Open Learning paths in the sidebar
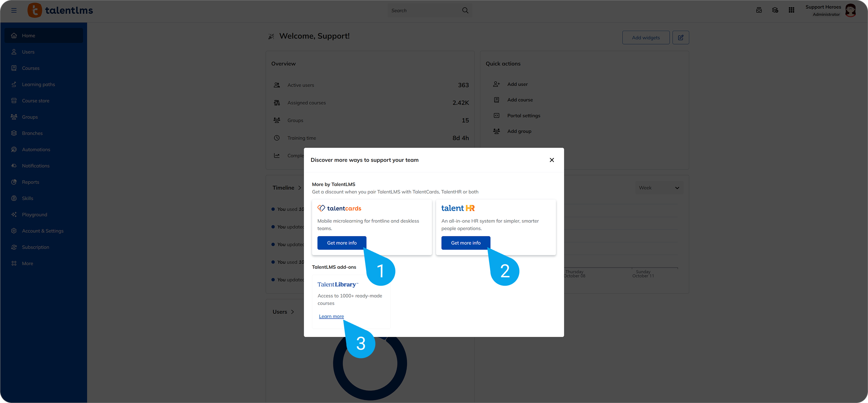 [x=44, y=85]
